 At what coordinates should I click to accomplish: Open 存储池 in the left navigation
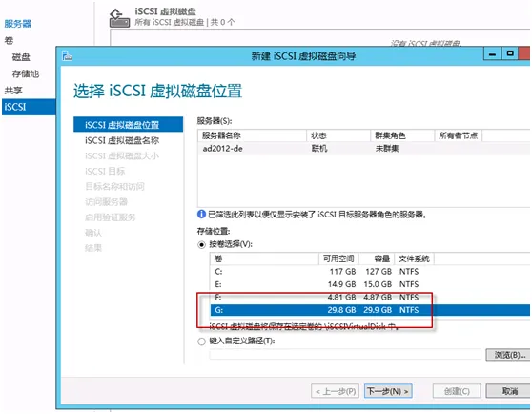[x=26, y=73]
